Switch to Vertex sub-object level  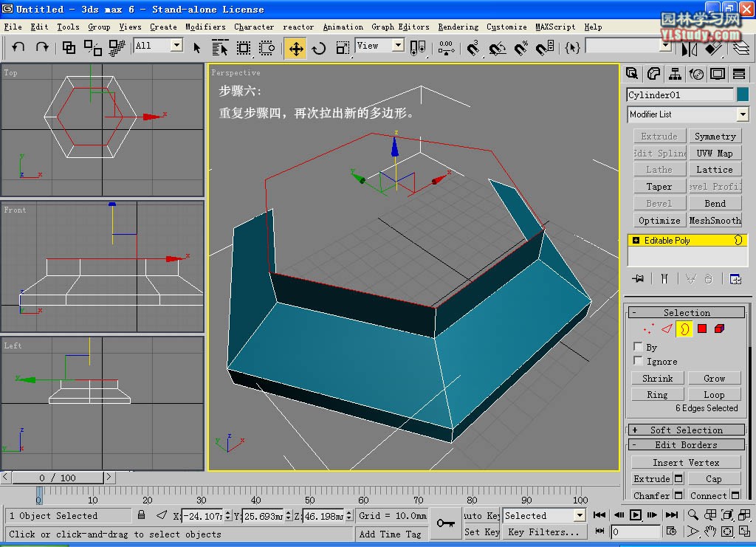coord(649,328)
